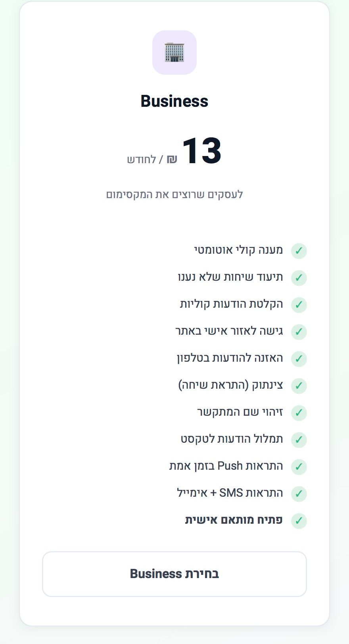Click the office building plan icon

tap(174, 52)
